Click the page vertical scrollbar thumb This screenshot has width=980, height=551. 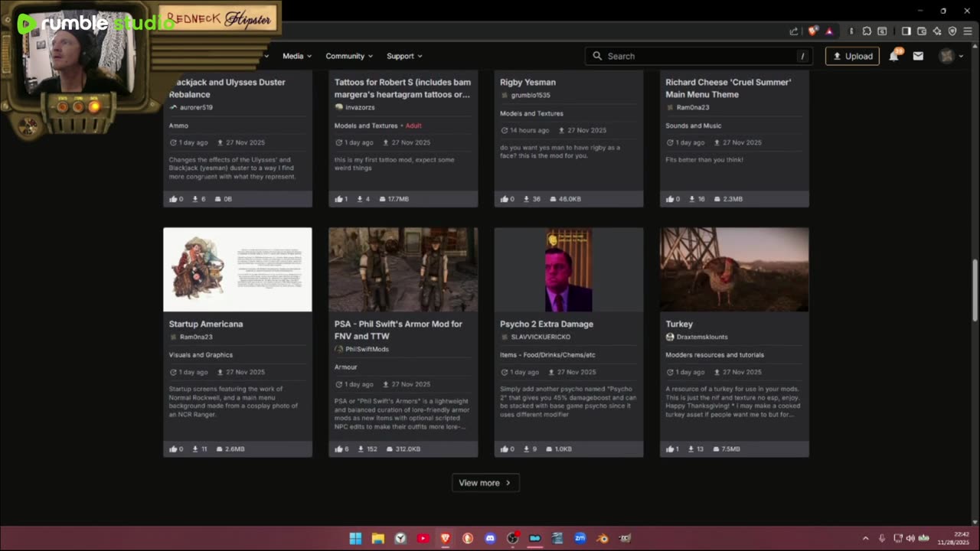(975, 291)
